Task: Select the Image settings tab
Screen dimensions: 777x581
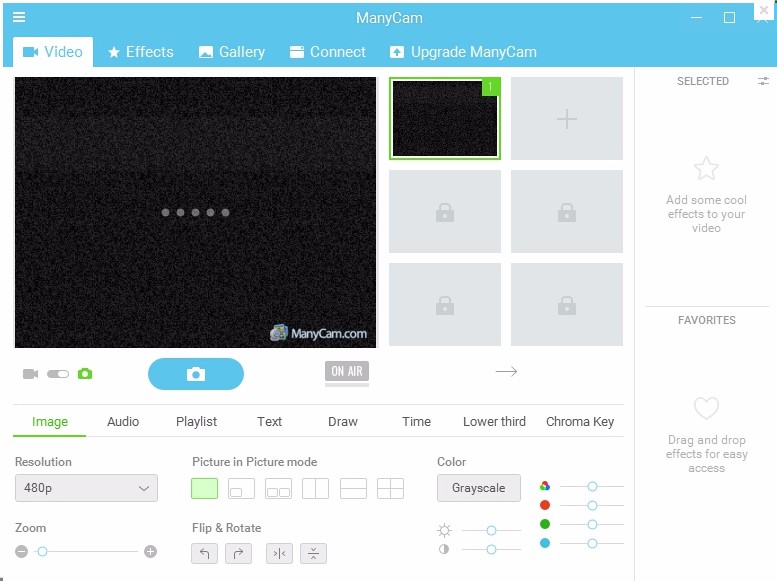Action: pos(50,421)
